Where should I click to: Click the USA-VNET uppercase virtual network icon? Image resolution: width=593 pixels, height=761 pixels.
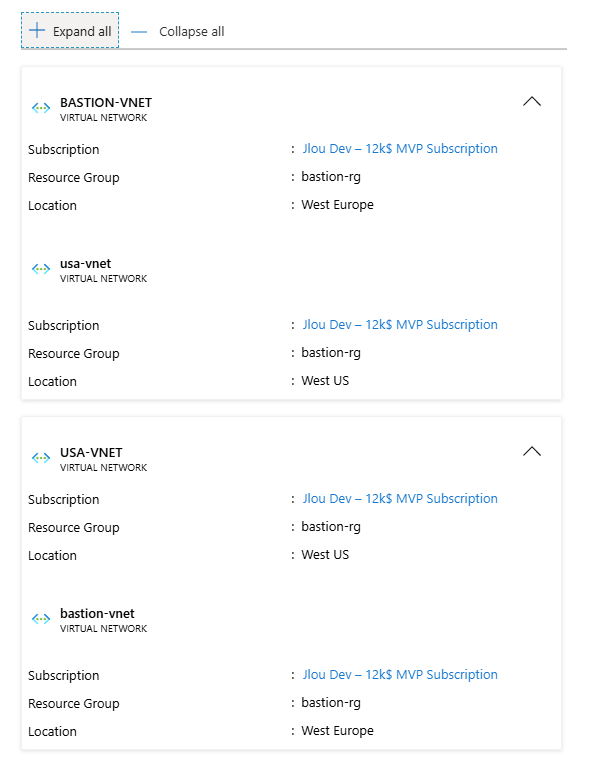click(x=41, y=458)
